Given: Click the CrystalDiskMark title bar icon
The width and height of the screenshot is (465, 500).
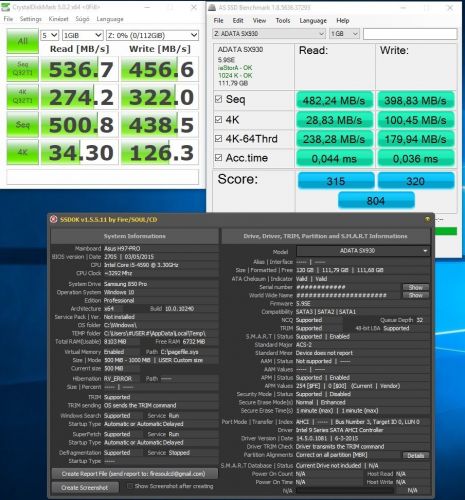Looking at the screenshot, I should click(6, 7).
